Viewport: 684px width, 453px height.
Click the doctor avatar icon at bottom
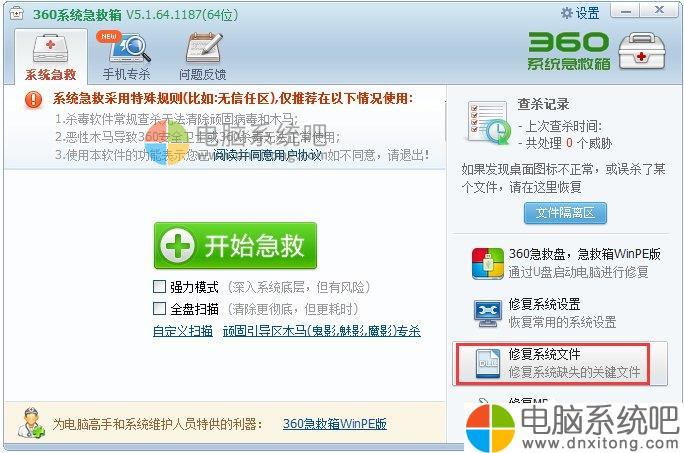pyautogui.click(x=31, y=423)
